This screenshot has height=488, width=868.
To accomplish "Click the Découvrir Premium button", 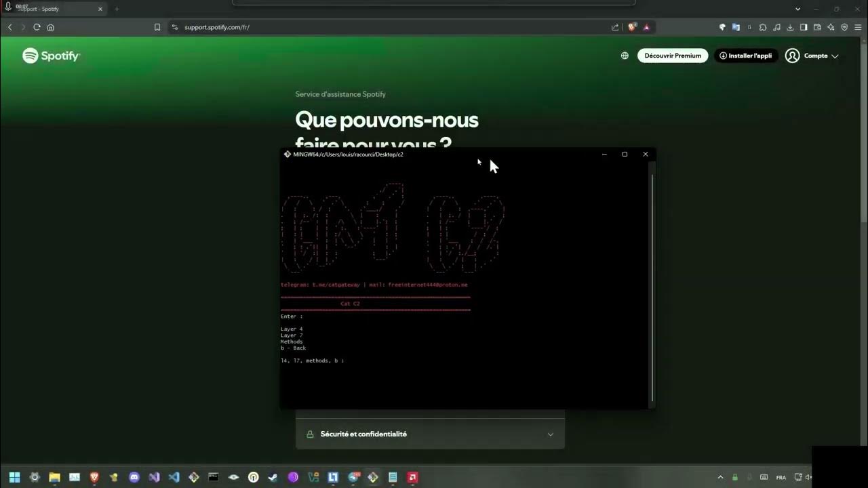I will click(673, 56).
